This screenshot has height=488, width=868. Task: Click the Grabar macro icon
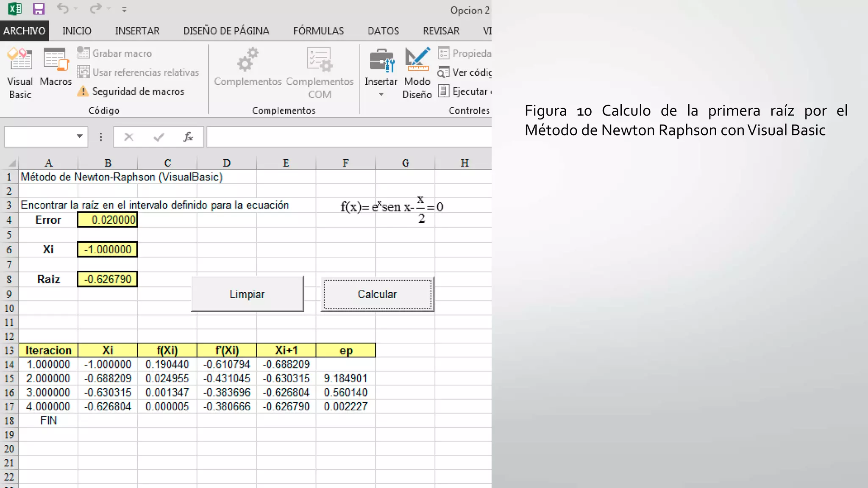pyautogui.click(x=83, y=53)
